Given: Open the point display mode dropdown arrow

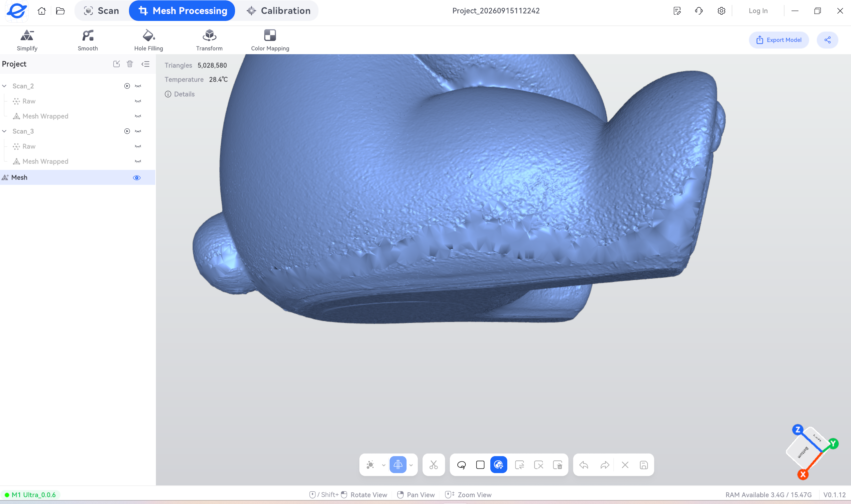Looking at the screenshot, I should [383, 465].
